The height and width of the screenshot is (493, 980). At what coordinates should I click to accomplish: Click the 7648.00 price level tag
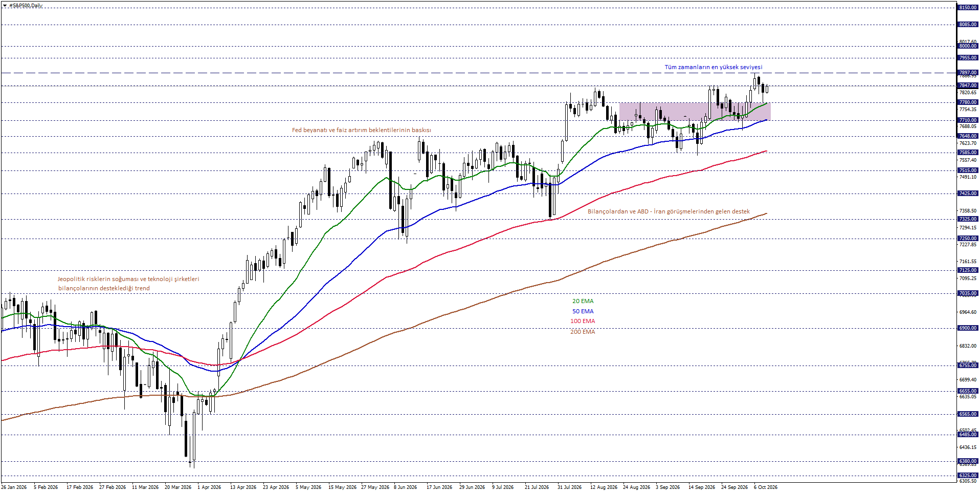coord(968,136)
